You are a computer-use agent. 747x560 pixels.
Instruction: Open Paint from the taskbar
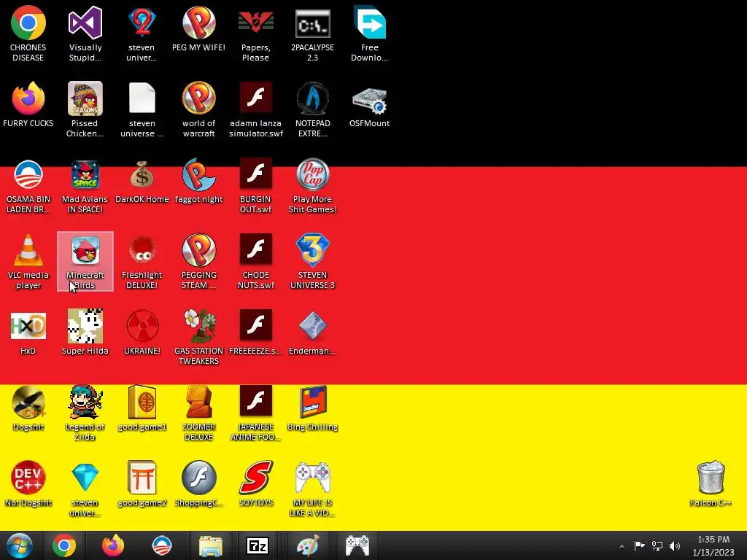pos(308,545)
